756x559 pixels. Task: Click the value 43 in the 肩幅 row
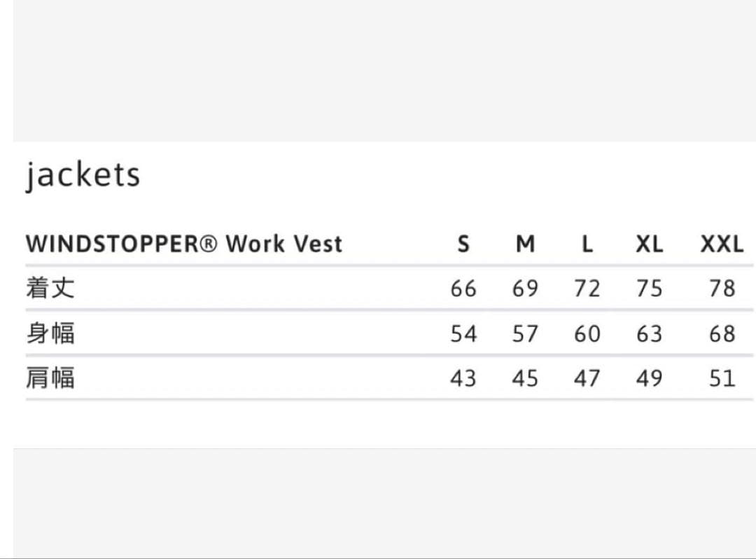point(463,378)
